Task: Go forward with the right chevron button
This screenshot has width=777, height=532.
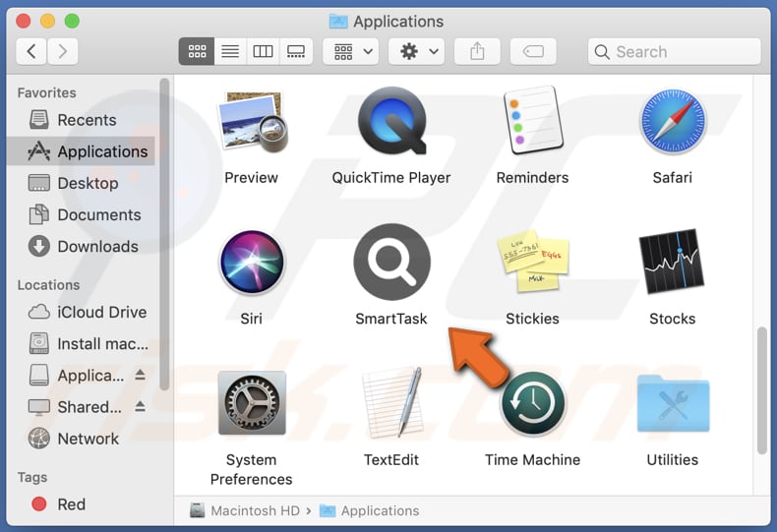Action: [62, 51]
